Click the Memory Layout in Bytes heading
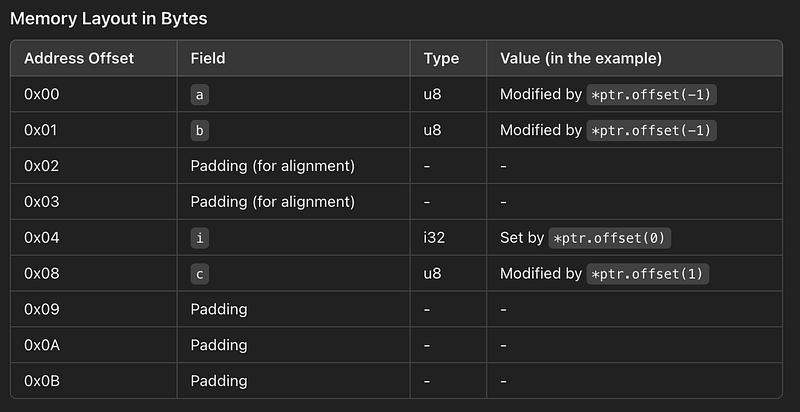 coord(109,18)
